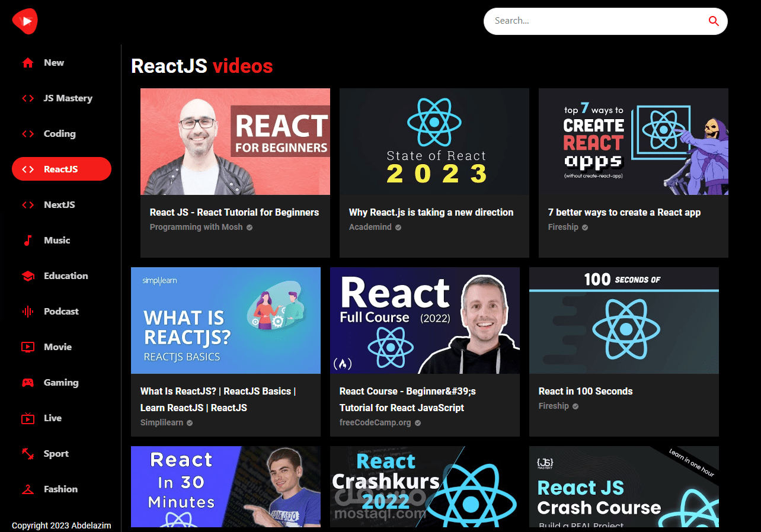This screenshot has height=532, width=761.
Task: Open 100 Seconds Of React thumbnail
Action: (x=624, y=321)
